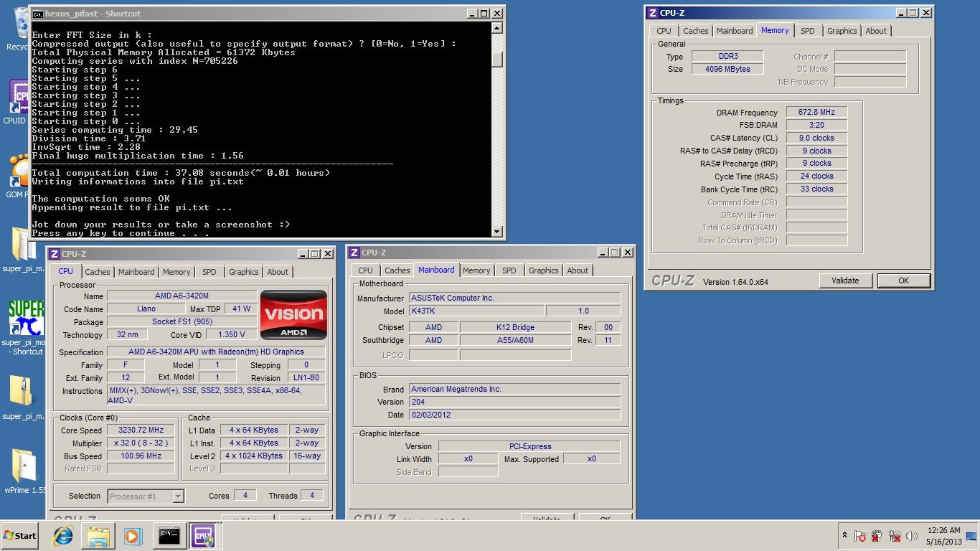
Task: Open Graphics tab in Mainboard window
Action: 543,270
